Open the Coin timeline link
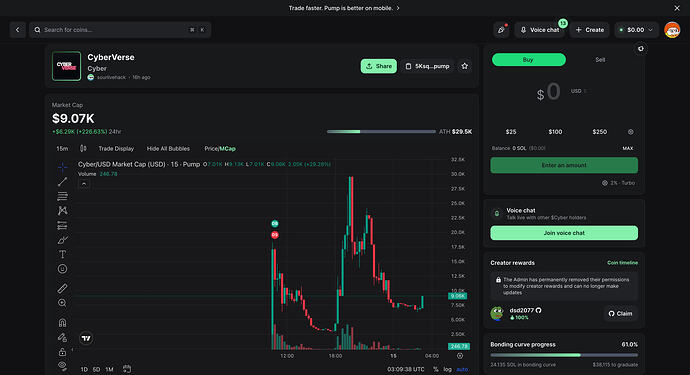The image size is (690, 375). pos(623,263)
